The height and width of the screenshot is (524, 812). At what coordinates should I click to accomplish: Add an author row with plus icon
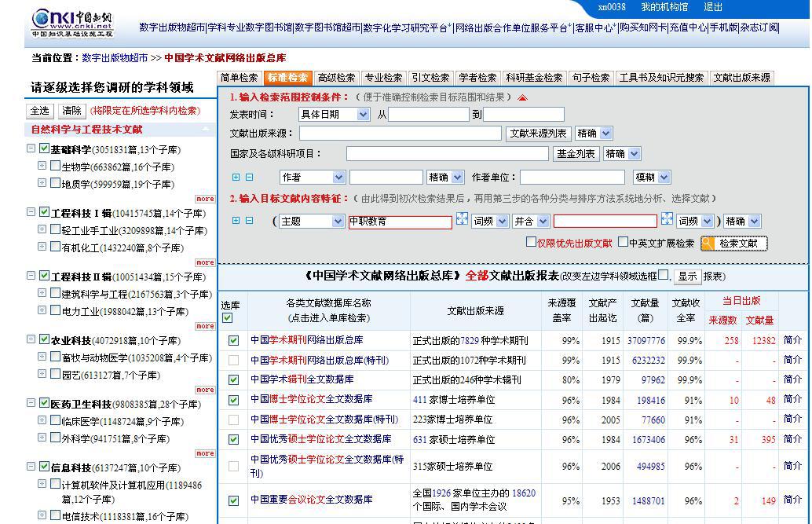(x=236, y=178)
